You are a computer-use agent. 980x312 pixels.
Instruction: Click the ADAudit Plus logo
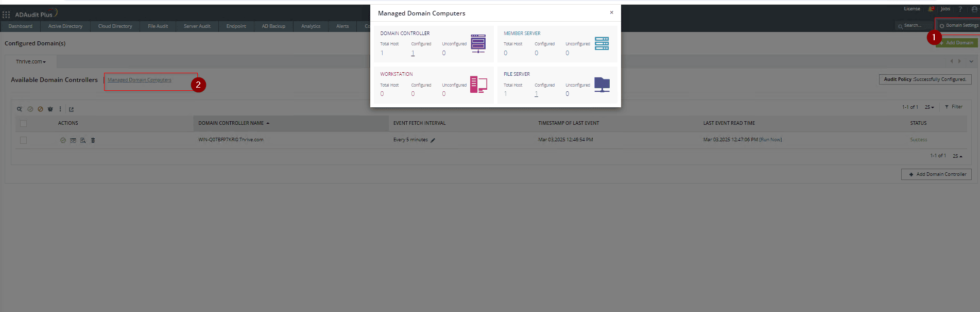coord(36,13)
